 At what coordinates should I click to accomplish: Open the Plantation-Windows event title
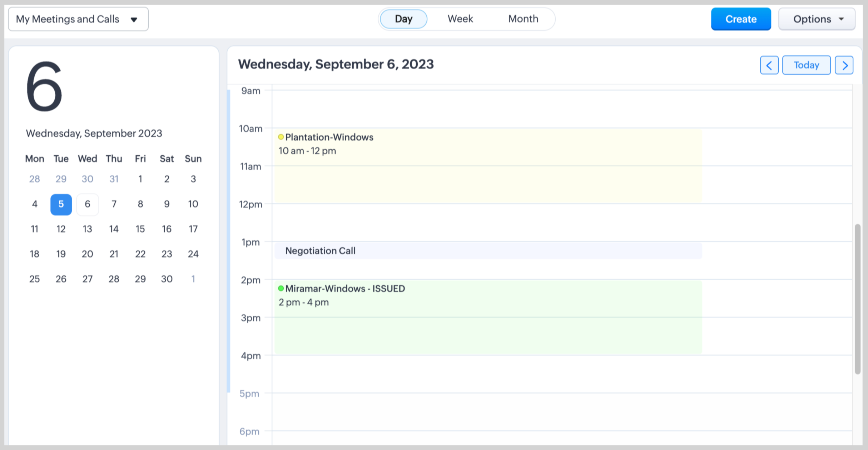pyautogui.click(x=329, y=137)
